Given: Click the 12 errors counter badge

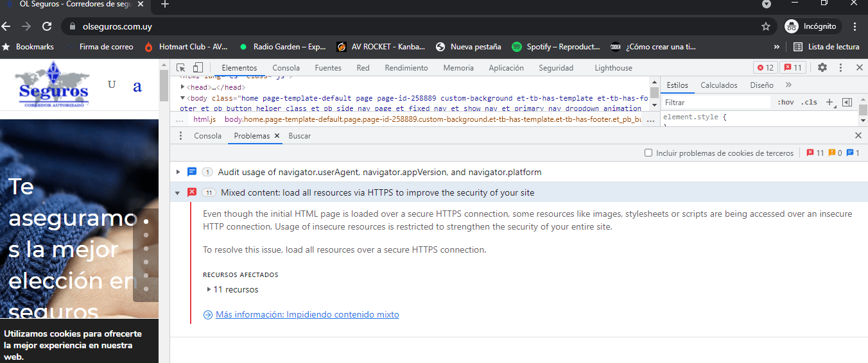Looking at the screenshot, I should [765, 67].
